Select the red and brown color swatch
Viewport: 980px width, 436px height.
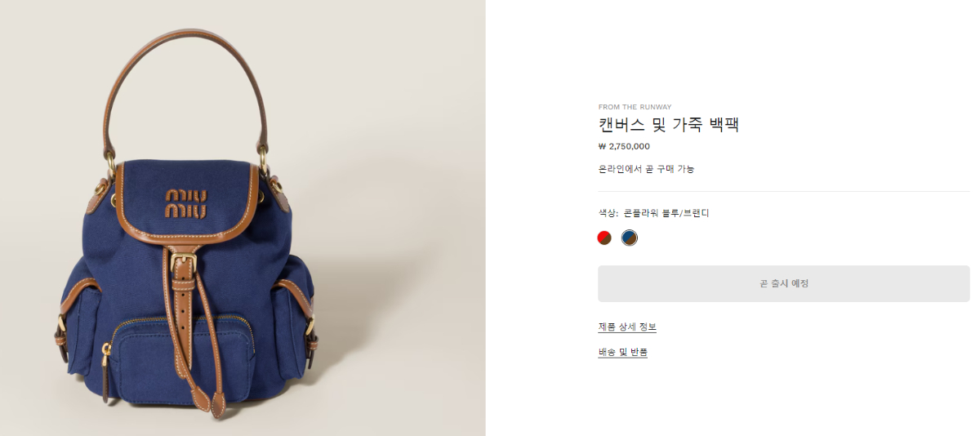point(604,238)
